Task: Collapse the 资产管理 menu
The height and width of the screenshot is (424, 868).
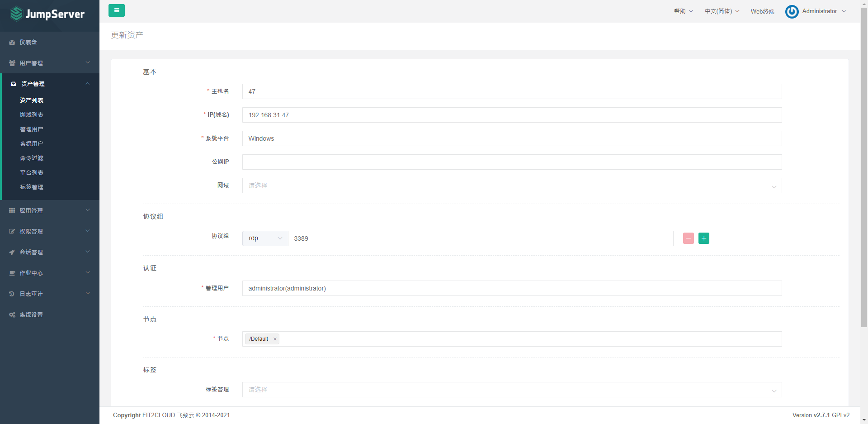Action: 51,84
